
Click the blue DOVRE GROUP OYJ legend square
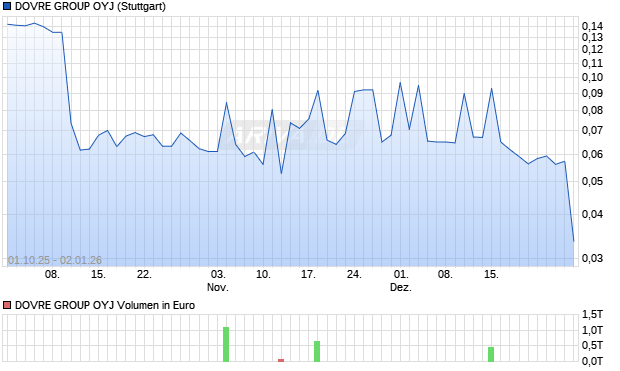click(7, 7)
